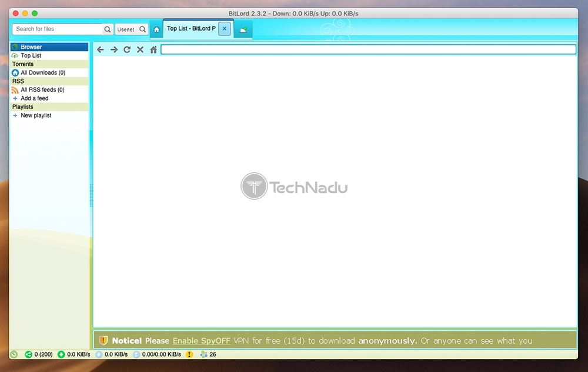This screenshot has width=588, height=372.
Task: Open the home tab icon
Action: click(x=156, y=29)
